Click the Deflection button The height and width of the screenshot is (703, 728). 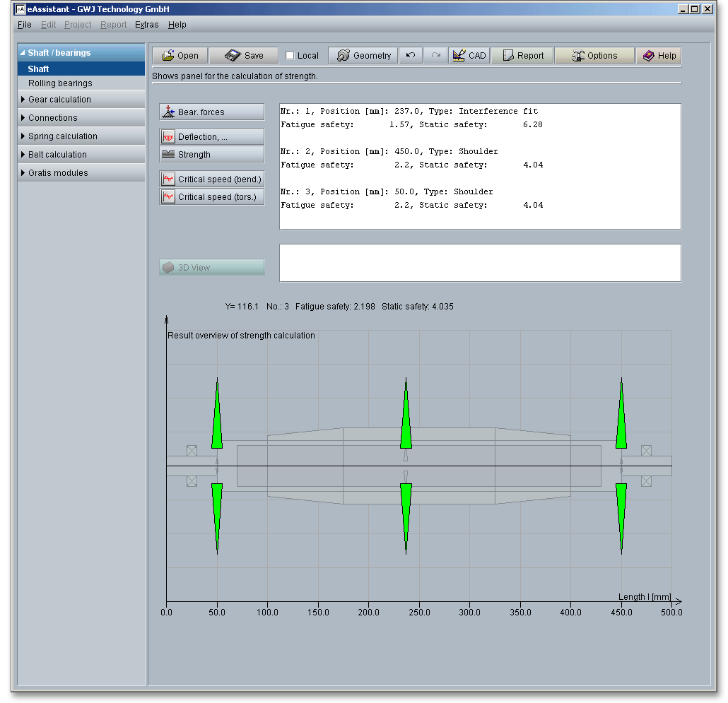[x=211, y=137]
